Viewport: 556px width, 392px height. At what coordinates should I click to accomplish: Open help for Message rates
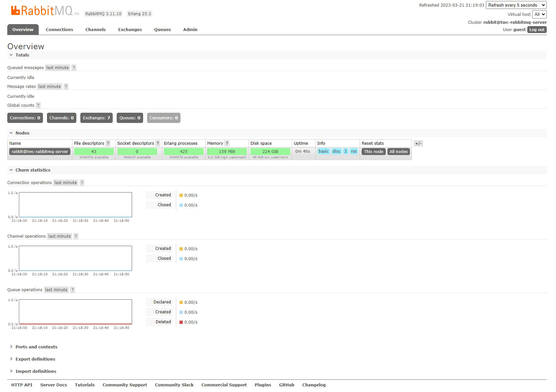pos(66,86)
